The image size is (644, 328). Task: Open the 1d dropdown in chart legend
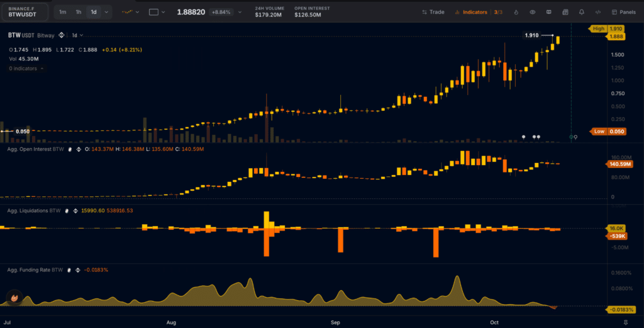pyautogui.click(x=77, y=35)
